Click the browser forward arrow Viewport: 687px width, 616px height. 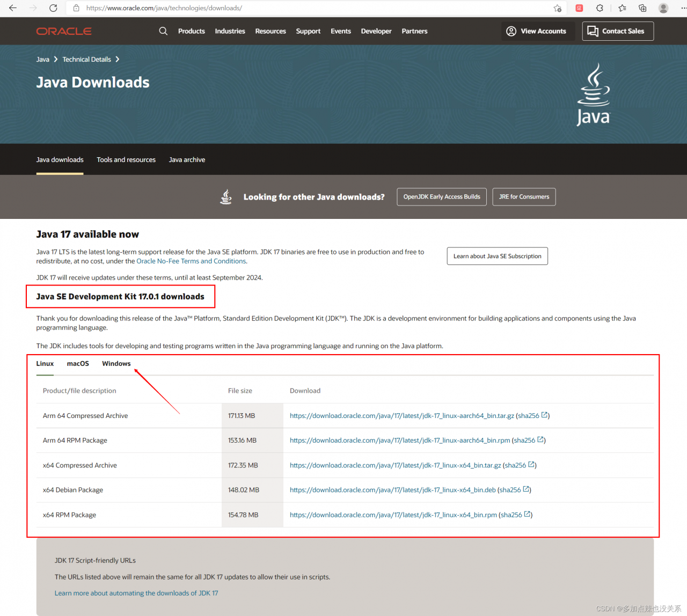point(33,8)
